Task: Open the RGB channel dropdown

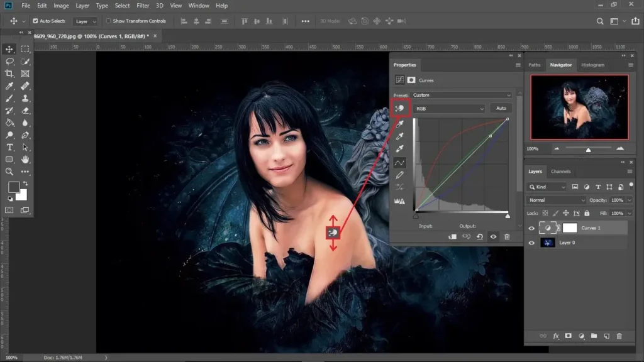Action: [x=449, y=109]
